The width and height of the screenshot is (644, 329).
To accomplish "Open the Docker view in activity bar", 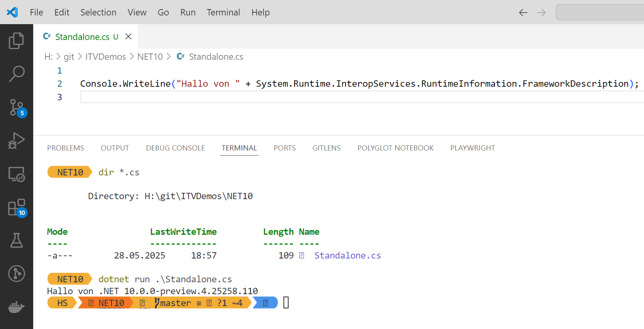I will point(16,307).
